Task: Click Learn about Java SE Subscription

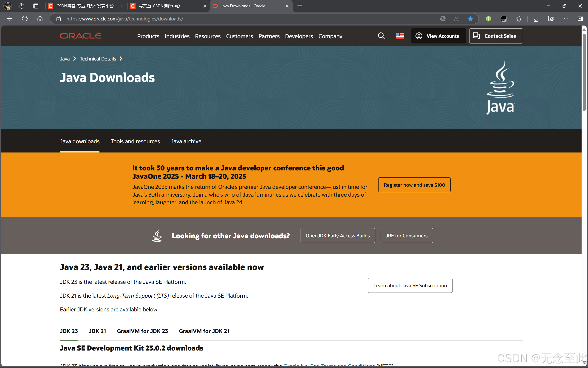Action: [x=410, y=285]
